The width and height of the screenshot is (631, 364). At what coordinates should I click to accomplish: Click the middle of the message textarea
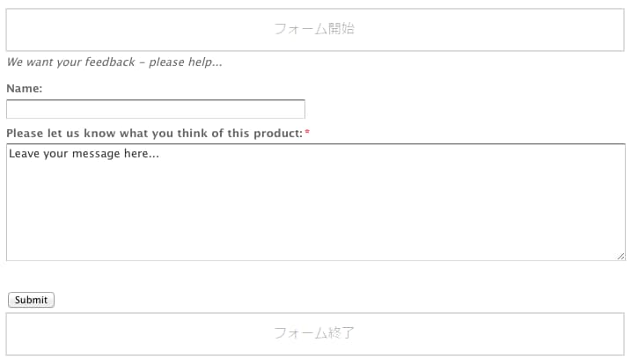(316, 202)
